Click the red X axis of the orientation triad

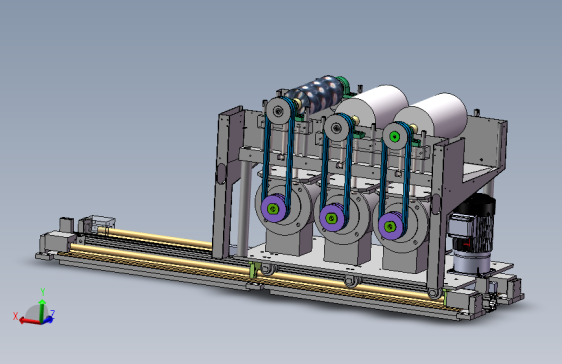coord(29,321)
